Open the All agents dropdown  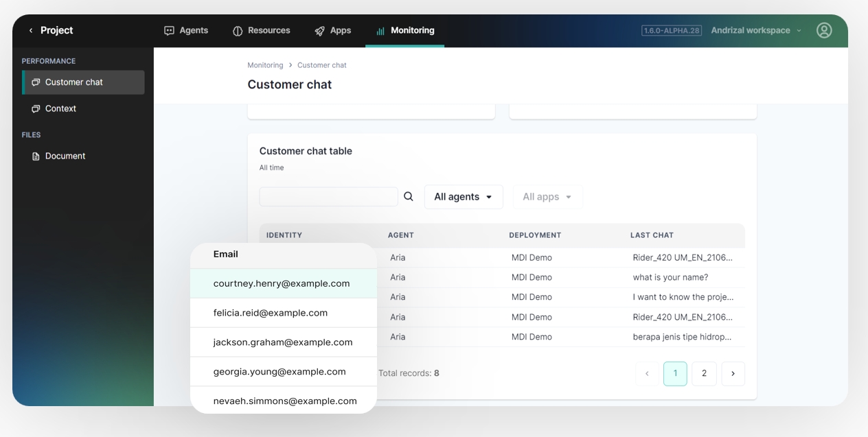(464, 197)
